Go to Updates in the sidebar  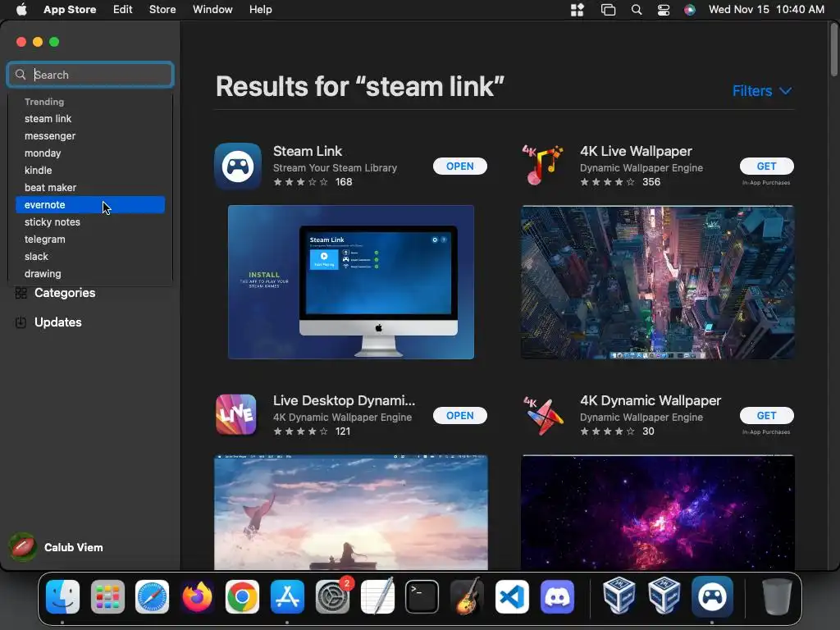[x=58, y=322]
